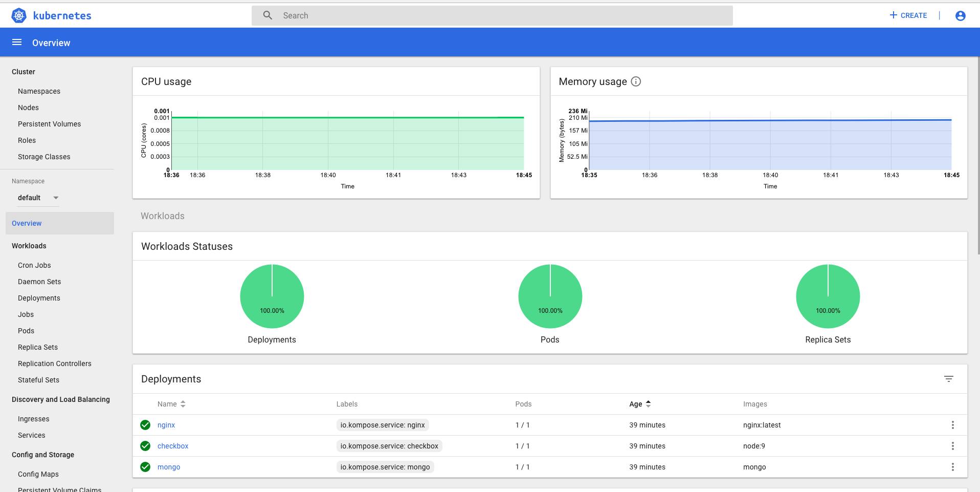Click the green CPU usage graph area
The image size is (980, 492).
[x=348, y=144]
